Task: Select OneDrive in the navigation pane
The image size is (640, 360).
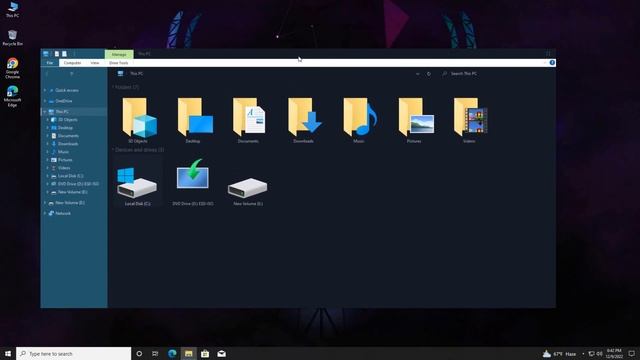Action: coord(64,101)
